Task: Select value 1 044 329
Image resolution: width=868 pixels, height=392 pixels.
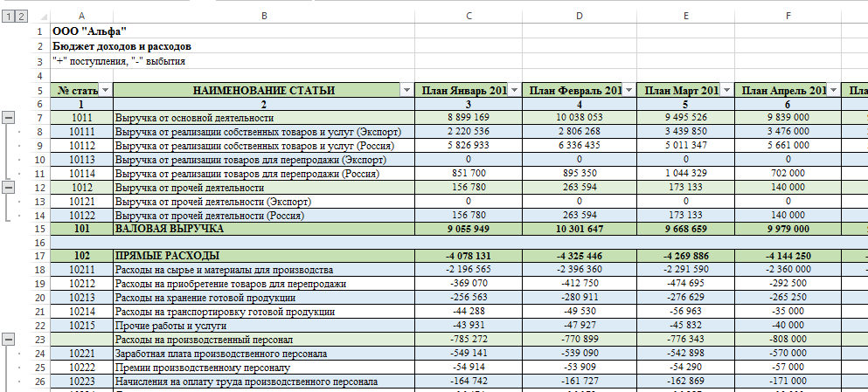Action: [686, 174]
